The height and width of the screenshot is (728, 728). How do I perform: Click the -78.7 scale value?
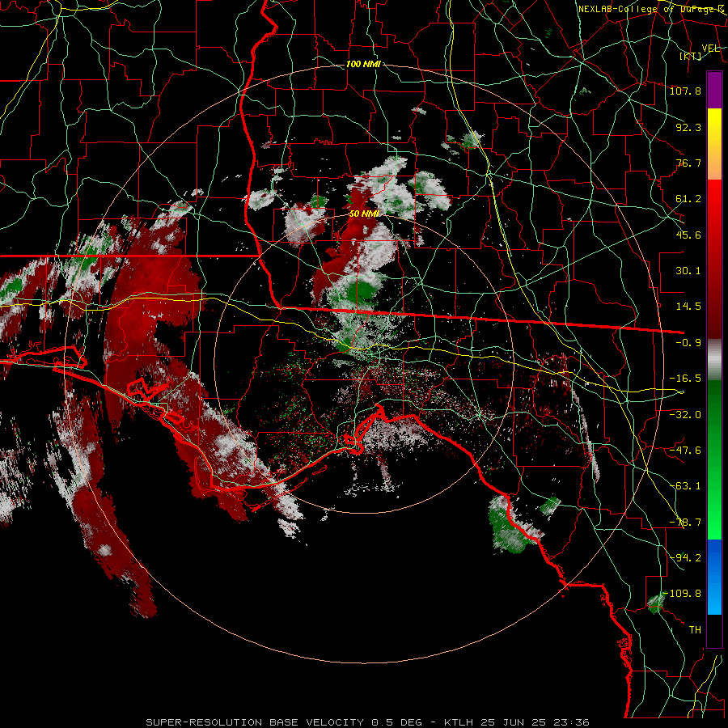pos(685,523)
